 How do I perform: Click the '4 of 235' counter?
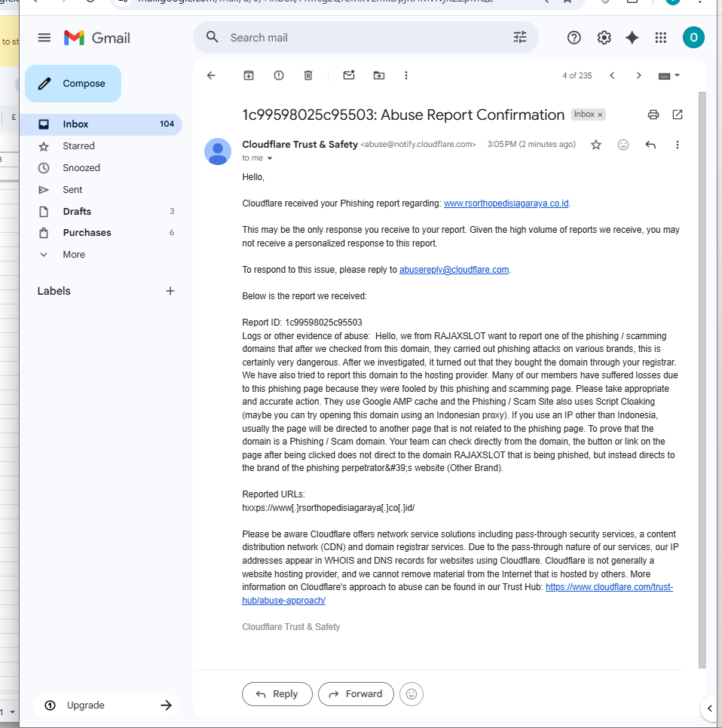tap(577, 75)
